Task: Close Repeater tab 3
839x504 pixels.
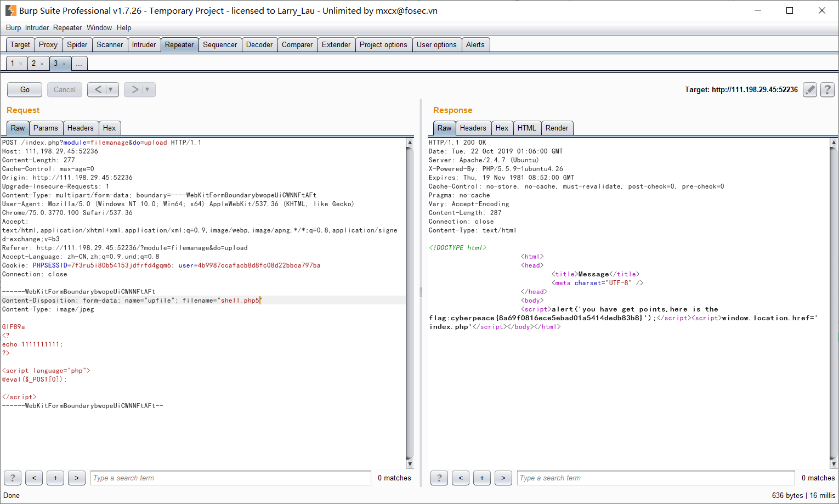Action: tap(64, 64)
